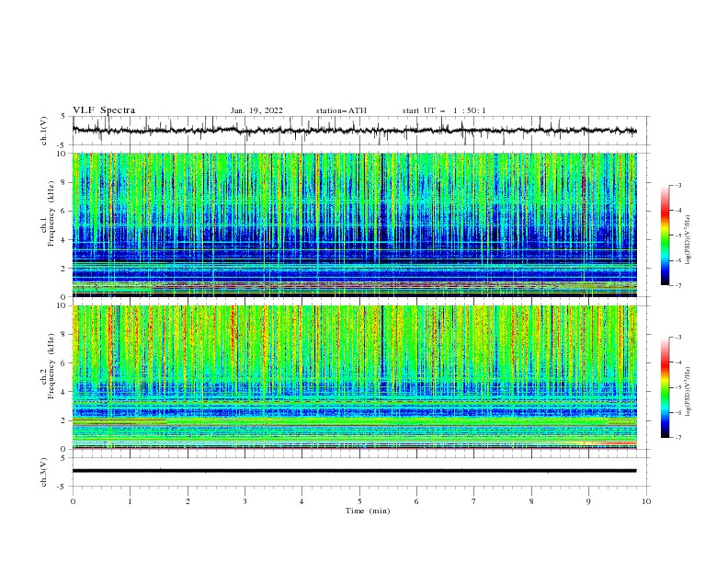Click time axis tick label "9"

point(588,501)
